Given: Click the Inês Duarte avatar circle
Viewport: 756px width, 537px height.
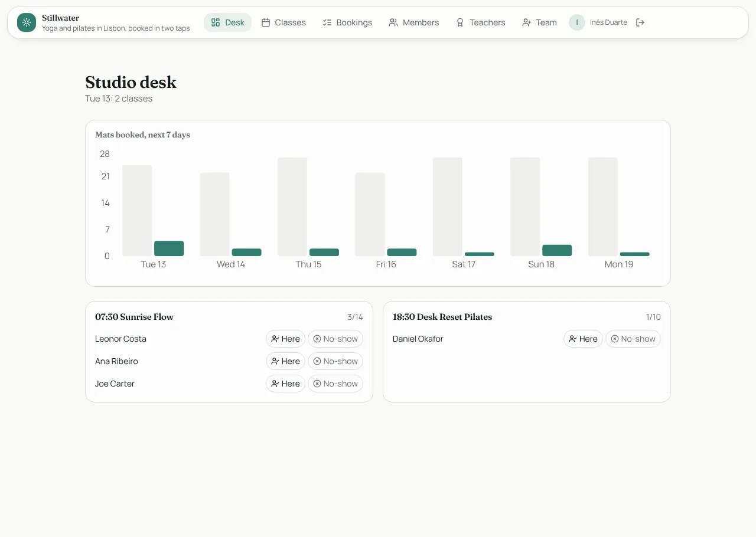Looking at the screenshot, I should point(577,22).
